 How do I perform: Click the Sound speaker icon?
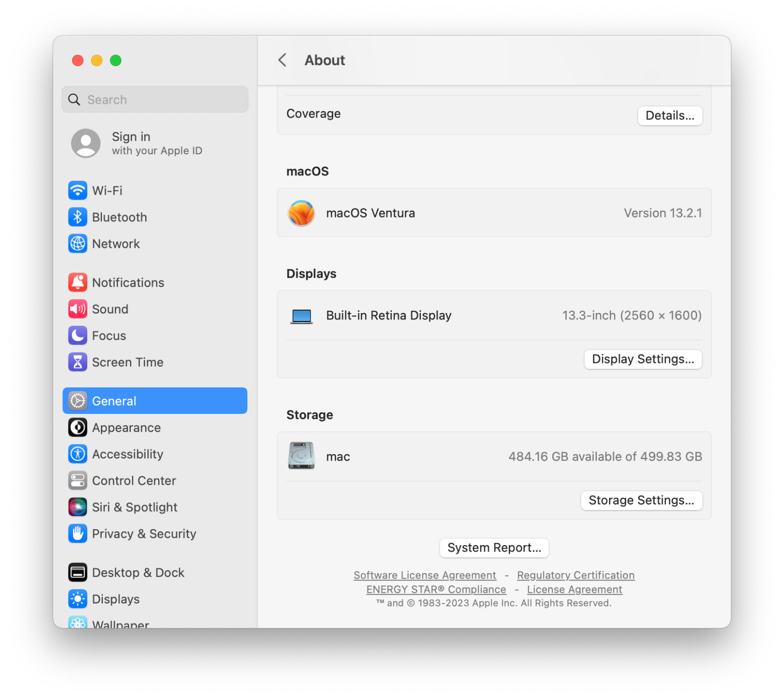(77, 309)
